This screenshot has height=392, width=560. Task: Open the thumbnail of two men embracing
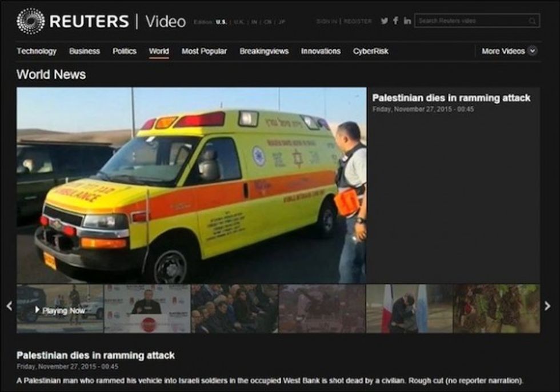pyautogui.click(x=409, y=309)
